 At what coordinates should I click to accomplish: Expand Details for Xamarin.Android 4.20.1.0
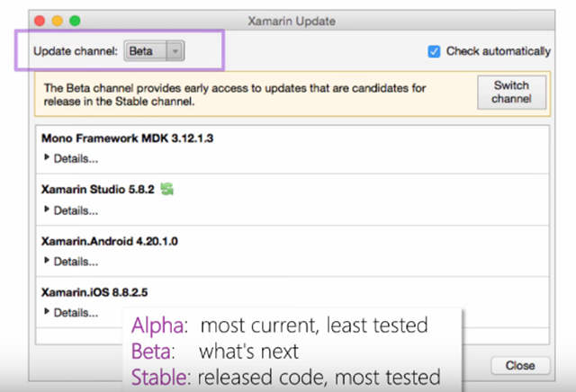(71, 262)
